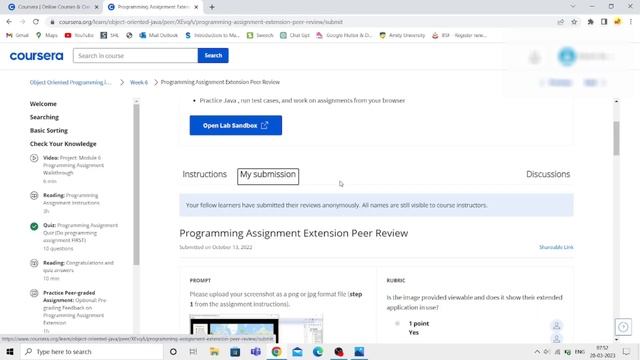Select the 1 point Yes rubric option
The width and height of the screenshot is (640, 360).
click(x=397, y=324)
